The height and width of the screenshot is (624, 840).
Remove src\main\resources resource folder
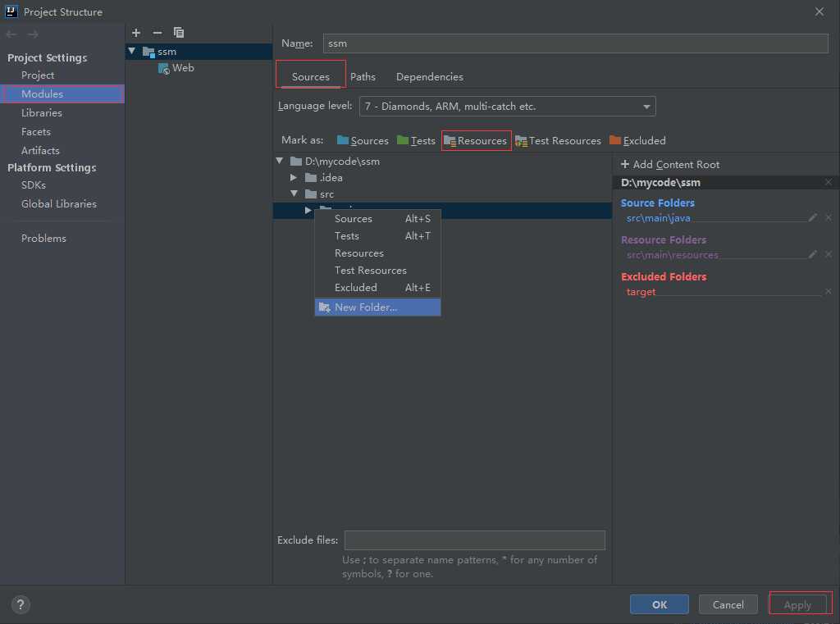[x=829, y=254]
